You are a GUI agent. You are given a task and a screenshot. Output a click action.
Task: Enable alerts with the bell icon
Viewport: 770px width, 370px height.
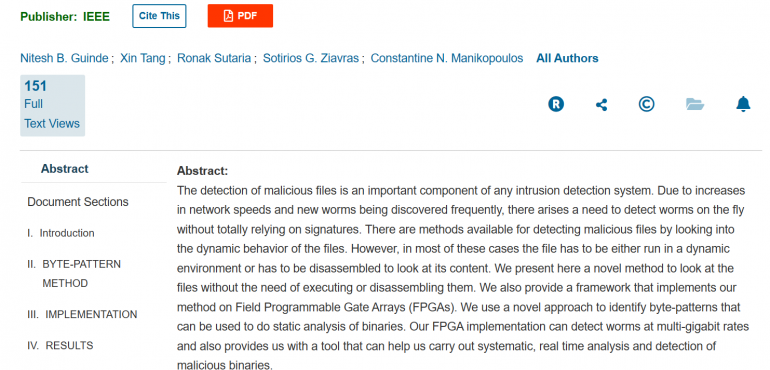pos(743,104)
